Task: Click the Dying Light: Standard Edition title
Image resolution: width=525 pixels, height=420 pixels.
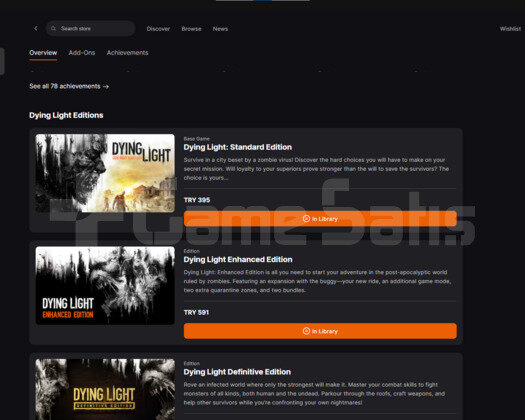Action: click(238, 147)
